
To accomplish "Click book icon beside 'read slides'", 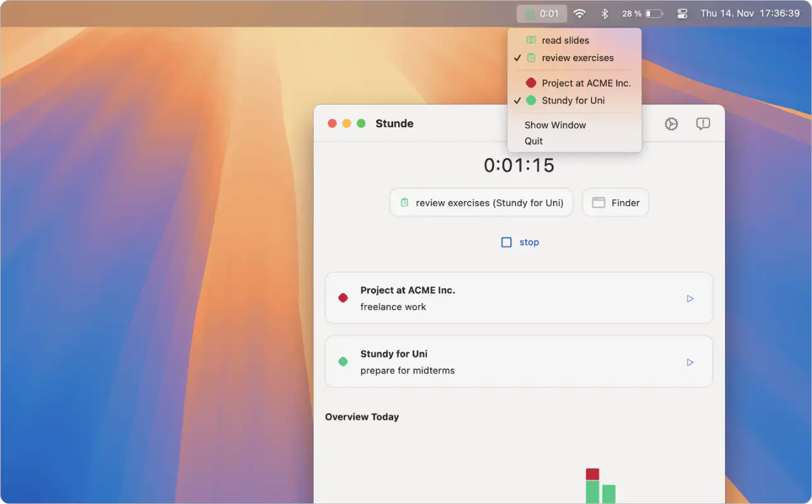I will point(531,40).
